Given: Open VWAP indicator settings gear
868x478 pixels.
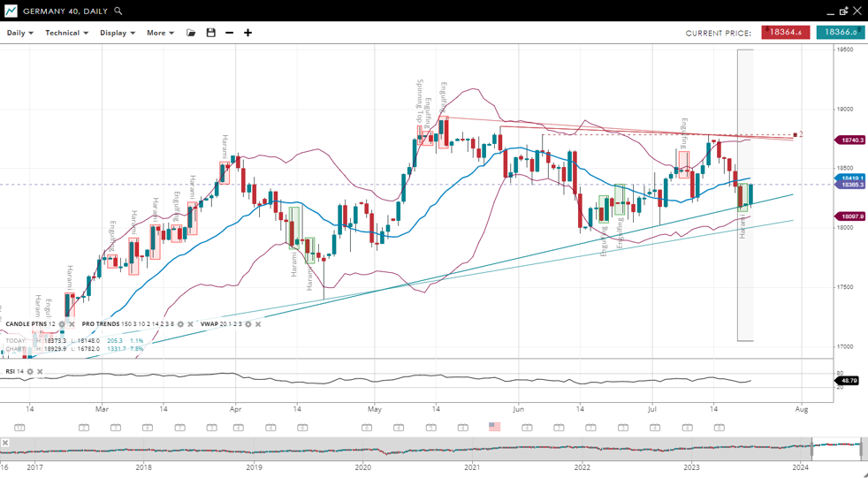Looking at the screenshot, I should click(x=248, y=324).
